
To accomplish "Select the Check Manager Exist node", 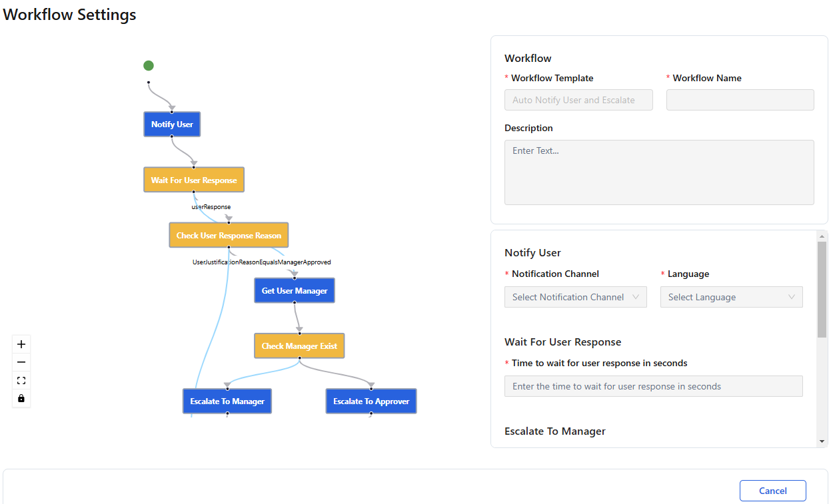I will tap(299, 346).
